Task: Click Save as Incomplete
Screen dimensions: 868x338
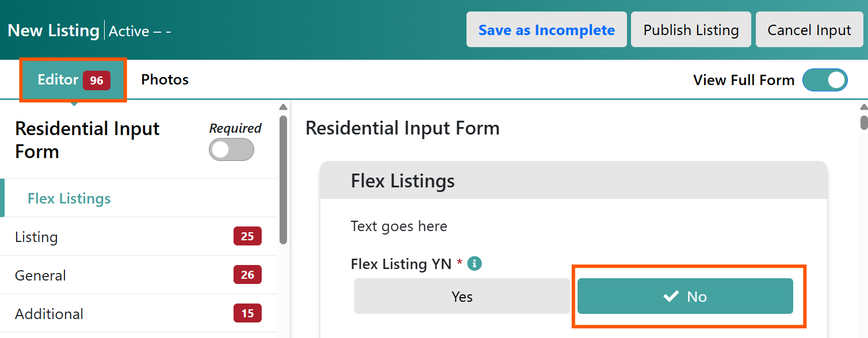Action: (546, 30)
